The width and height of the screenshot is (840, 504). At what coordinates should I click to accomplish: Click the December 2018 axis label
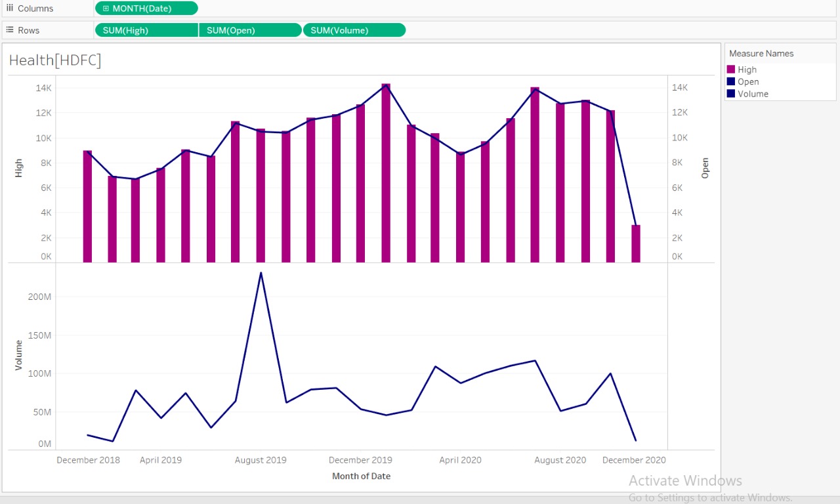click(89, 460)
